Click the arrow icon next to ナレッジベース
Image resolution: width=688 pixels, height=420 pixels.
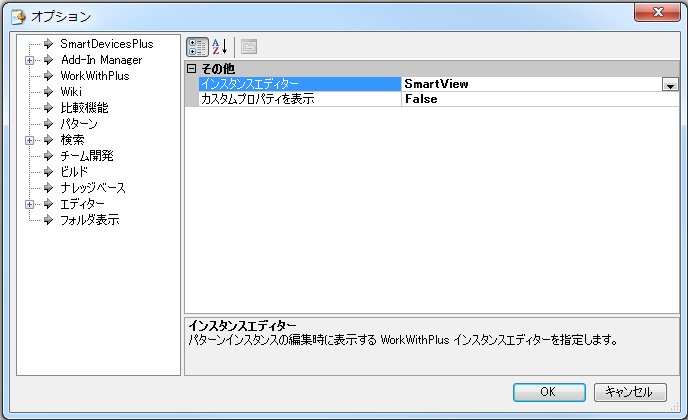[x=47, y=188]
